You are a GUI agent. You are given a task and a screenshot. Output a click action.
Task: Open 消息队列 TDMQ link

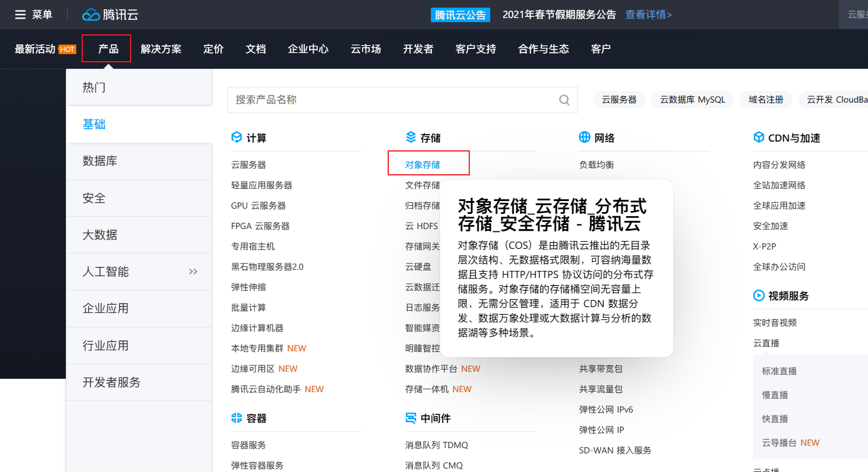(x=437, y=445)
